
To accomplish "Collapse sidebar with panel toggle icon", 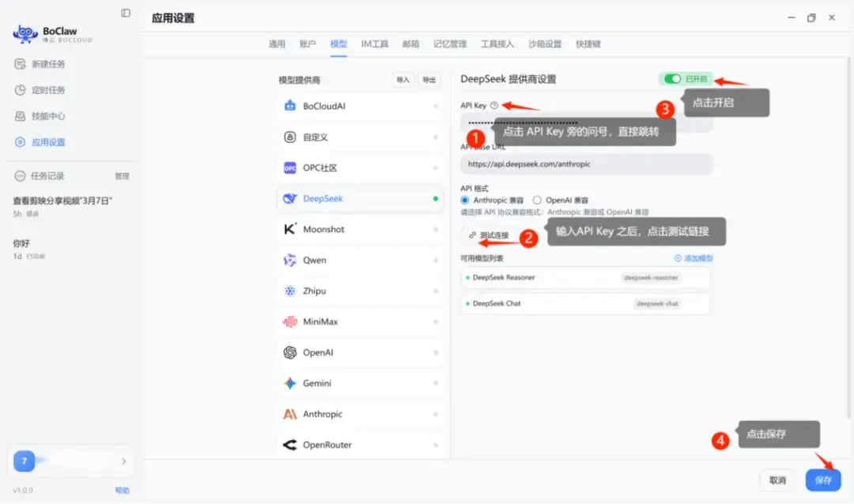I will [x=126, y=13].
